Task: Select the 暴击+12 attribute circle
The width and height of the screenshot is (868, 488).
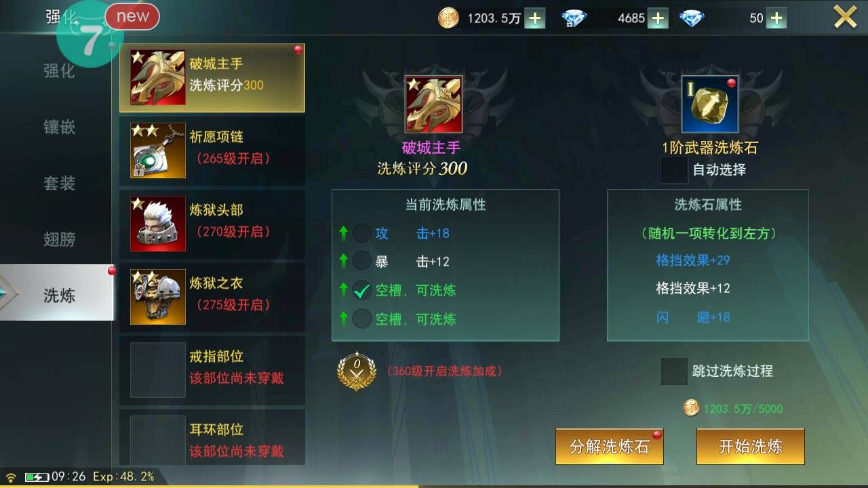Action: coord(362,262)
